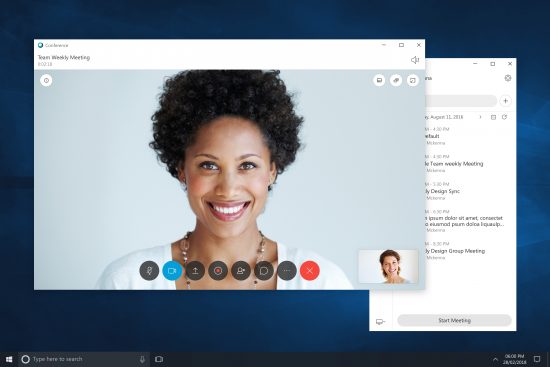The width and height of the screenshot is (550, 367).
Task: Click the full screen icon at the video's top right
Action: 413,80
